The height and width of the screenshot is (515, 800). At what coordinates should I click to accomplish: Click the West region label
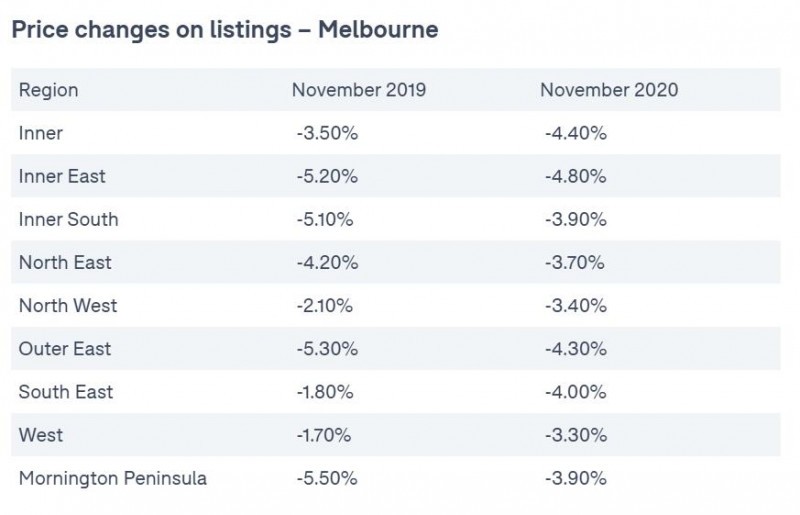point(41,435)
